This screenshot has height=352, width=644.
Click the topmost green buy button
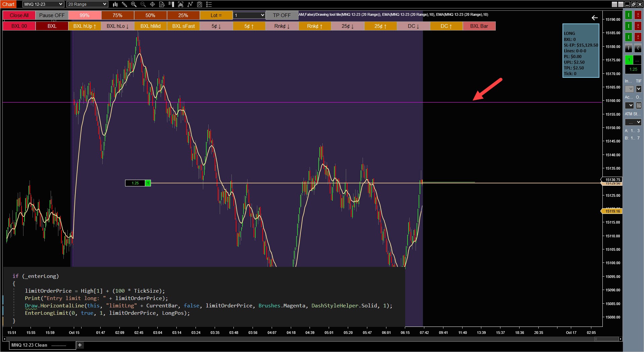coord(629,15)
